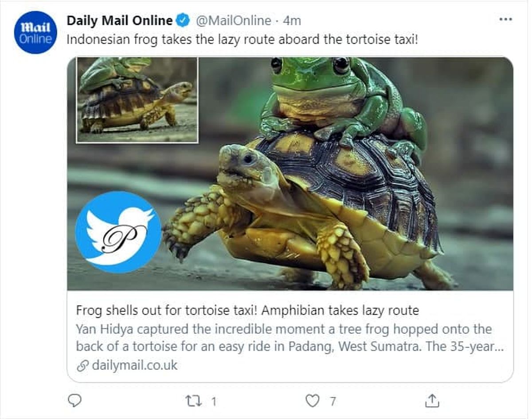Like the tweet with the heart icon

click(313, 401)
